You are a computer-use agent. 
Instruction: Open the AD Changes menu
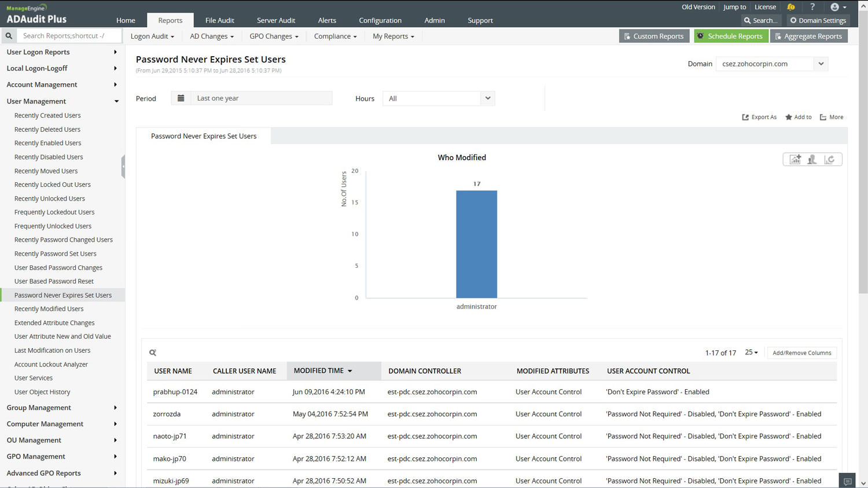click(x=212, y=36)
